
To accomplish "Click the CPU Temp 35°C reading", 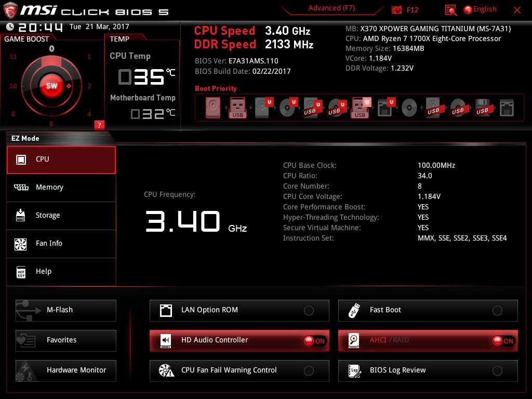I will (147, 77).
